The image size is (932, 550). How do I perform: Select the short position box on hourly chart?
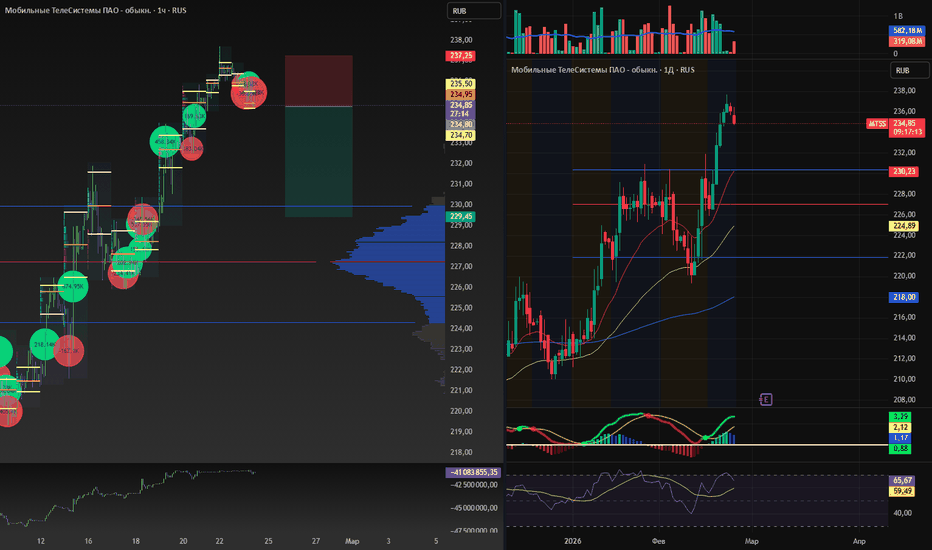tap(319, 136)
